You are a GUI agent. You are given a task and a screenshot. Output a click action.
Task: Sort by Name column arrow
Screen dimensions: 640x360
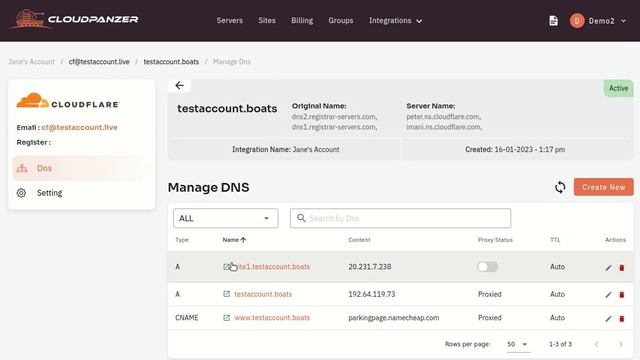(244, 240)
